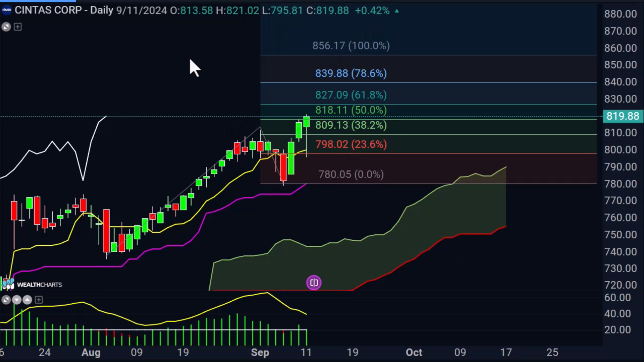Screen dimensions: 644x362
Task: Click the current price tag 819.88
Action: [623, 116]
